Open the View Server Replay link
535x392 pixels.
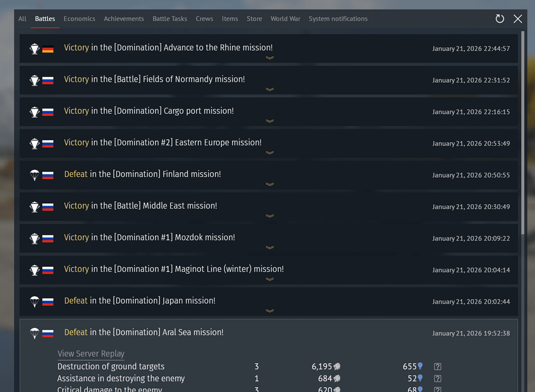coord(91,353)
